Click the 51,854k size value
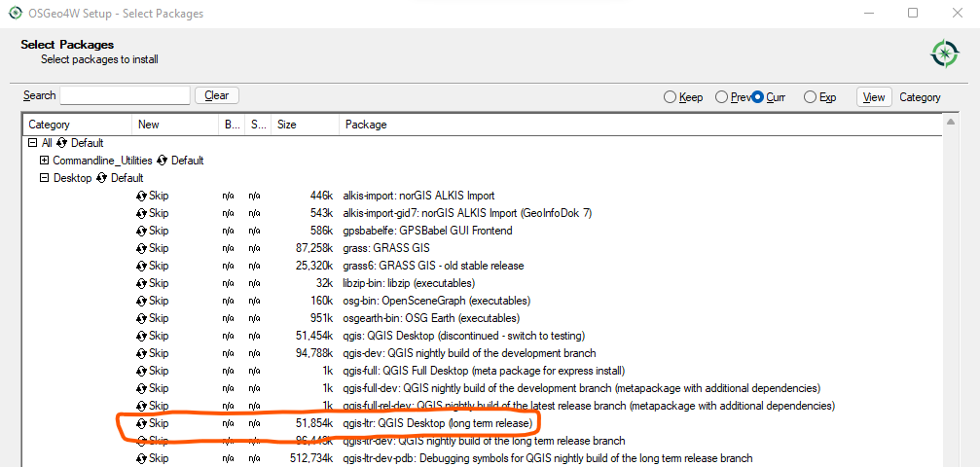 [313, 423]
